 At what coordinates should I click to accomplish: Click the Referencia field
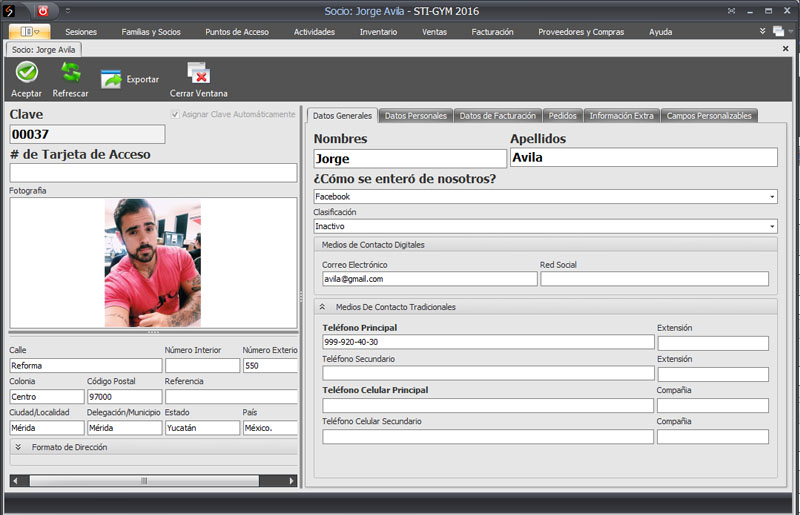[x=232, y=397]
